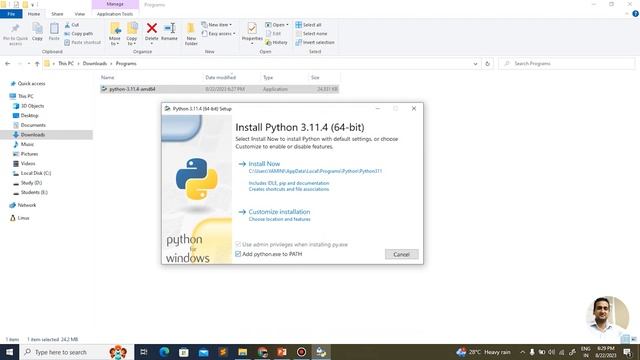This screenshot has width=640, height=360.
Task: Click Cut in Clipboard group
Action: tap(72, 25)
